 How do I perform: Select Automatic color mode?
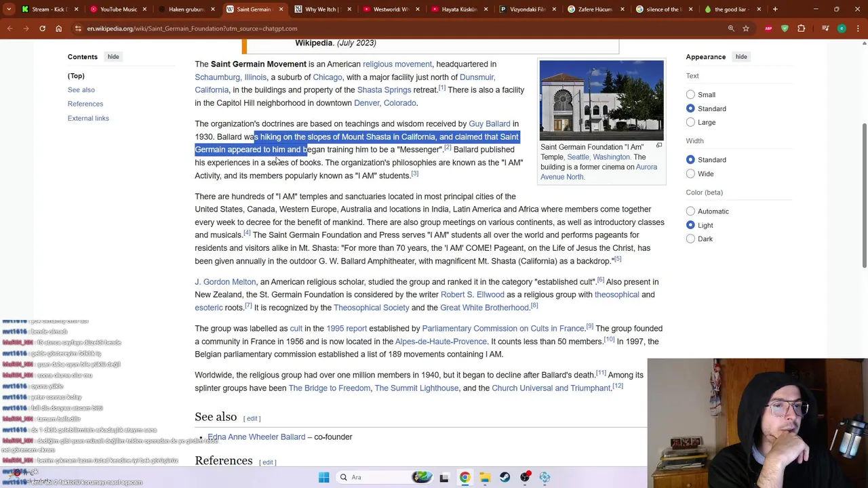[x=690, y=211]
